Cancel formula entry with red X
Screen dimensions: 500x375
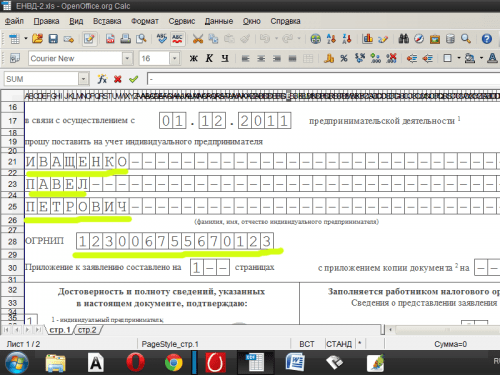(x=118, y=79)
